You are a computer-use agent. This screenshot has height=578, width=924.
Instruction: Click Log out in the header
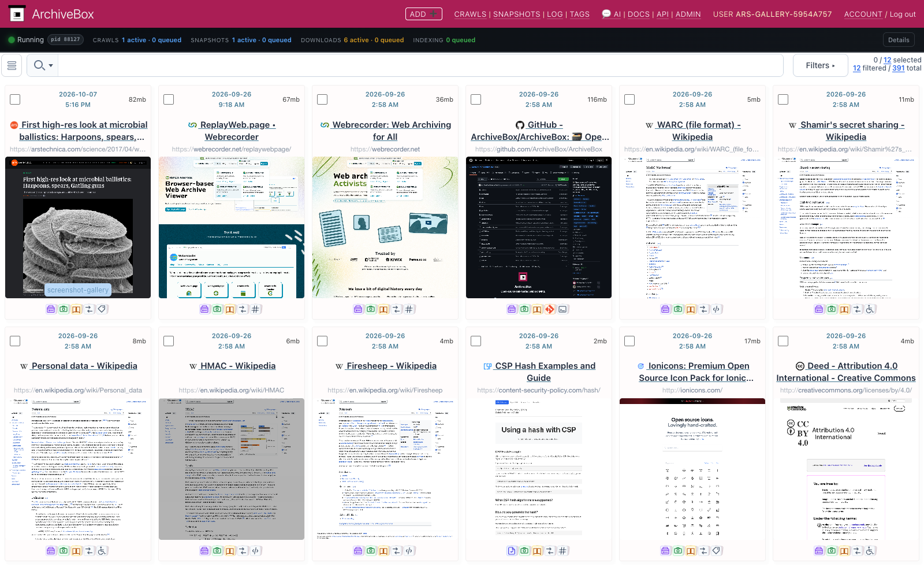[x=903, y=14]
